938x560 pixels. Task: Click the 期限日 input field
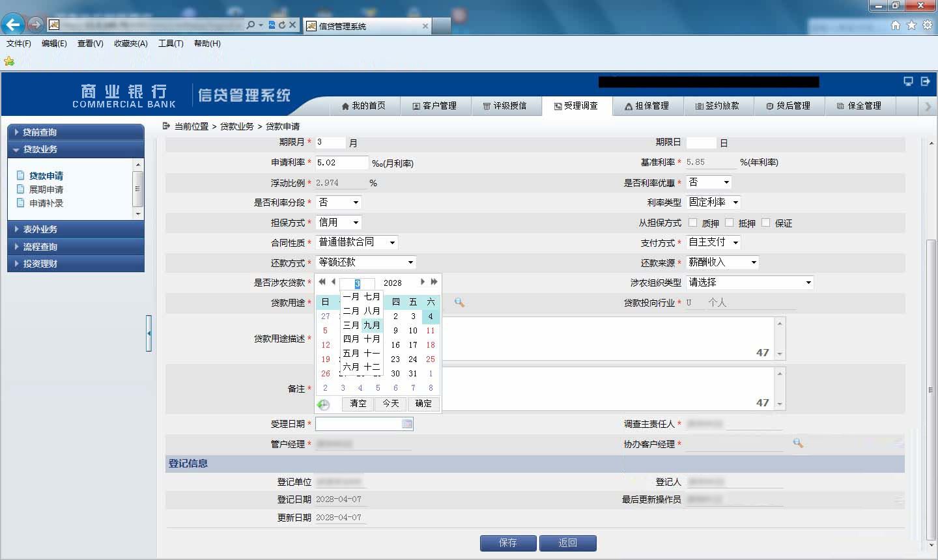pyautogui.click(x=702, y=143)
